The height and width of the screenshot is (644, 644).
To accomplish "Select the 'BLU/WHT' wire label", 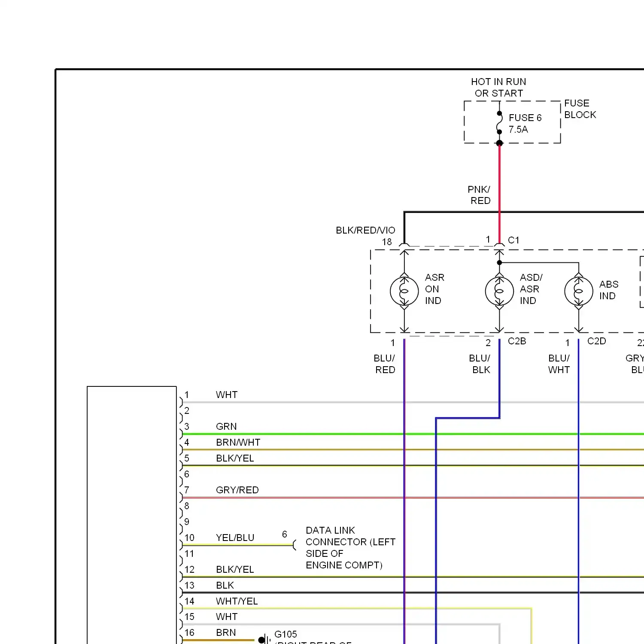I will click(x=559, y=364).
